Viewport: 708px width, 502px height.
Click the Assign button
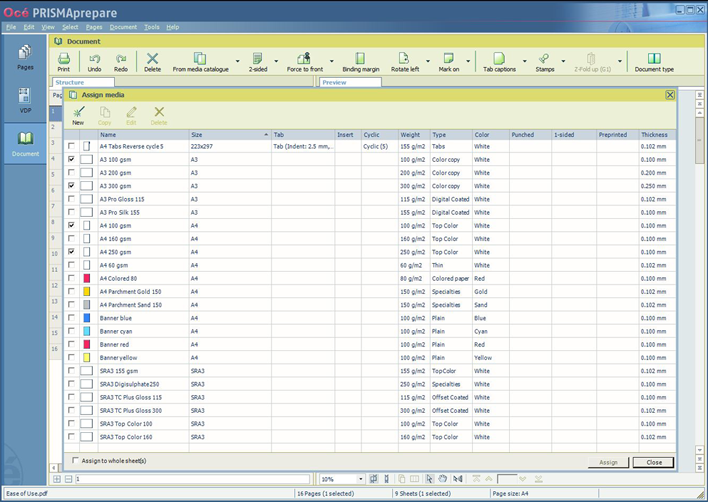pyautogui.click(x=608, y=462)
